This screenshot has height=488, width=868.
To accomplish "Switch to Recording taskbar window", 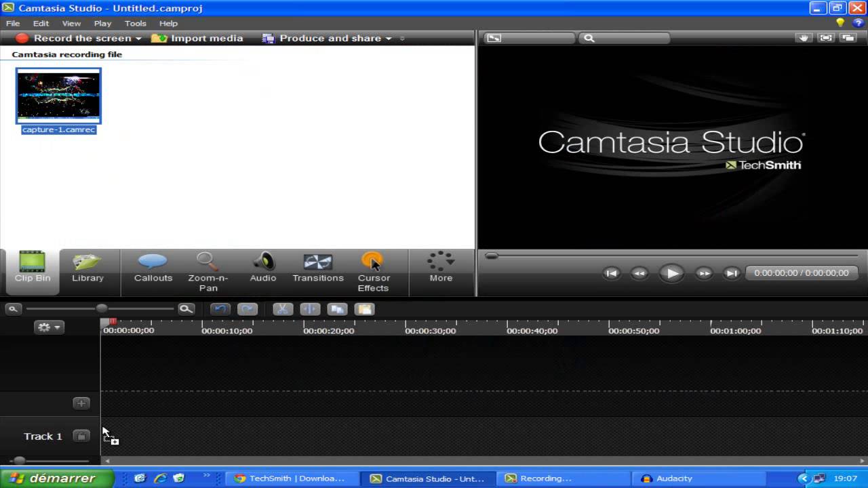I will pyautogui.click(x=562, y=479).
